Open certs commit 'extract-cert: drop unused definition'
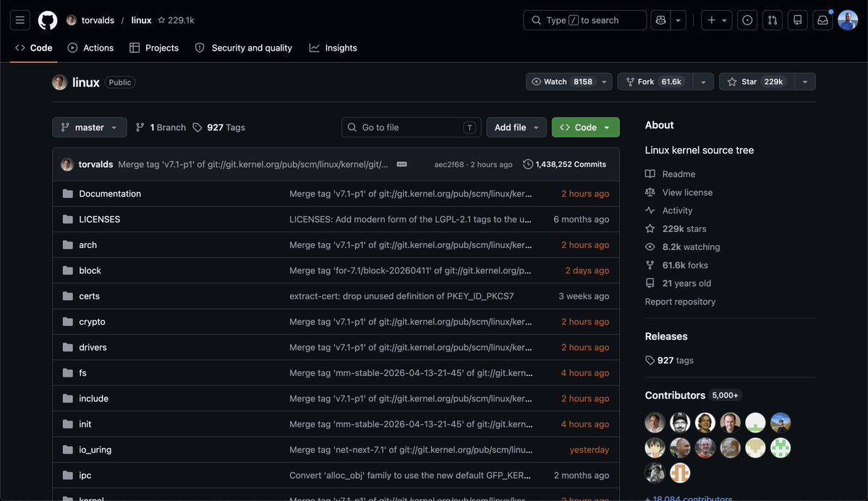 (x=401, y=296)
